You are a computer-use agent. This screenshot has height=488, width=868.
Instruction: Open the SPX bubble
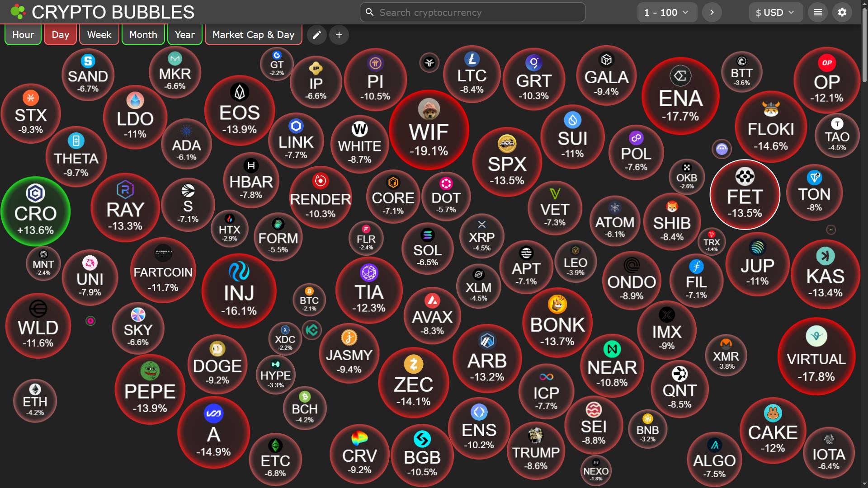tap(507, 162)
